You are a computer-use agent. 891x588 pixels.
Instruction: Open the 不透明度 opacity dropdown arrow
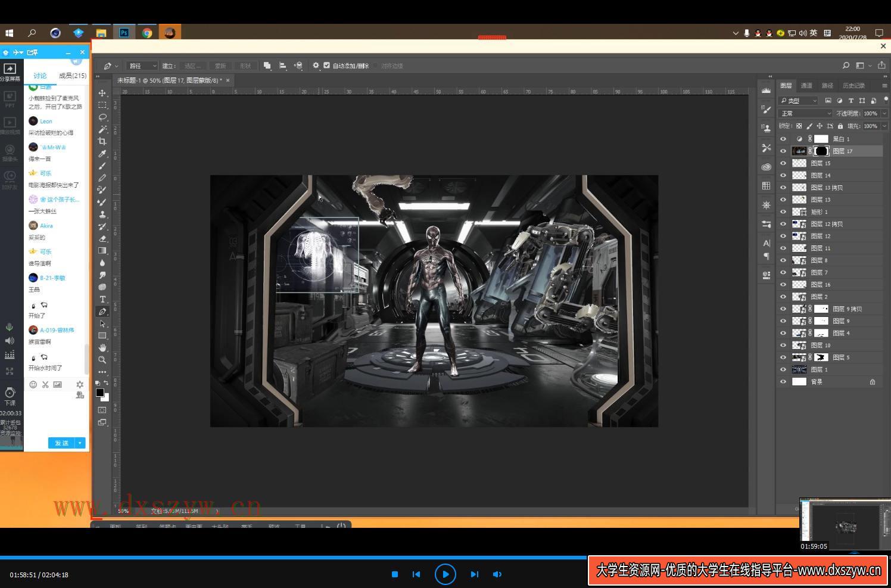tap(884, 113)
